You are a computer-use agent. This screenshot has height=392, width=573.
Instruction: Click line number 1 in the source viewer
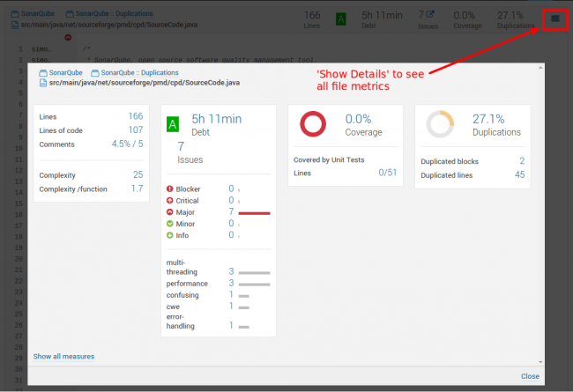[20, 49]
